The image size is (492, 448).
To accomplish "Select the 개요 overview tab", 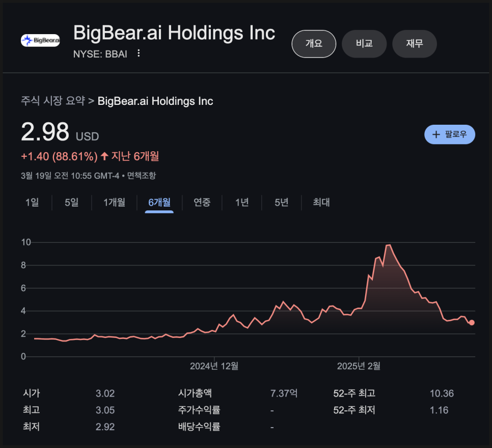I will (314, 44).
